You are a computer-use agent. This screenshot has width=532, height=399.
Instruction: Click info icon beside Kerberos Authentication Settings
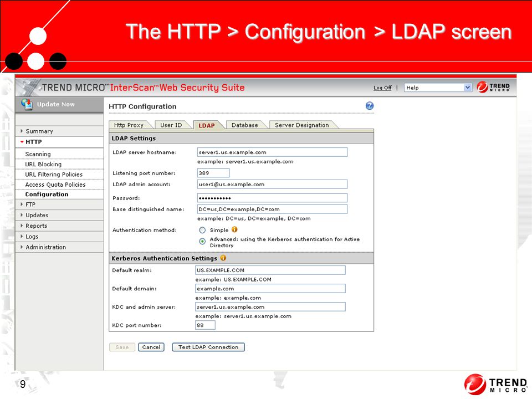223,258
